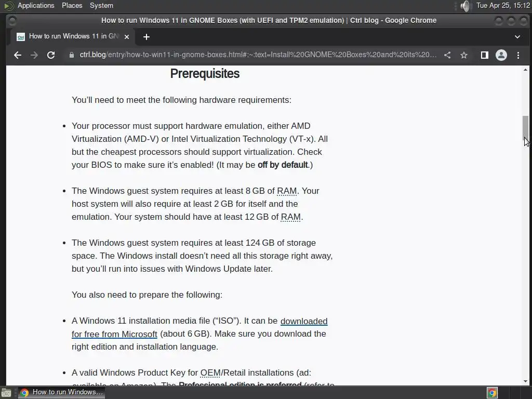Click the OEM abbreviation text
532x399 pixels.
210,373
